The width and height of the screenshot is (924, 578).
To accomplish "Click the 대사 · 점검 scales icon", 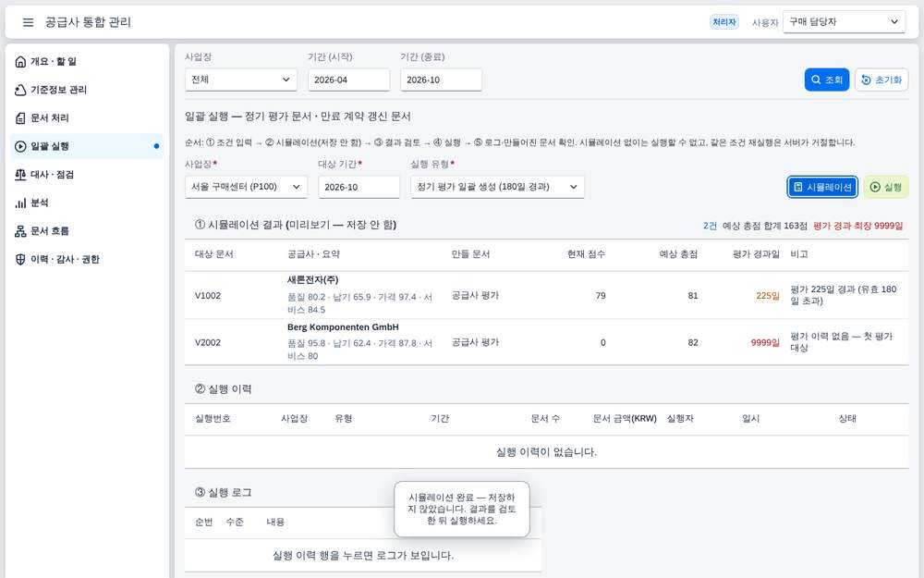I will point(20,175).
